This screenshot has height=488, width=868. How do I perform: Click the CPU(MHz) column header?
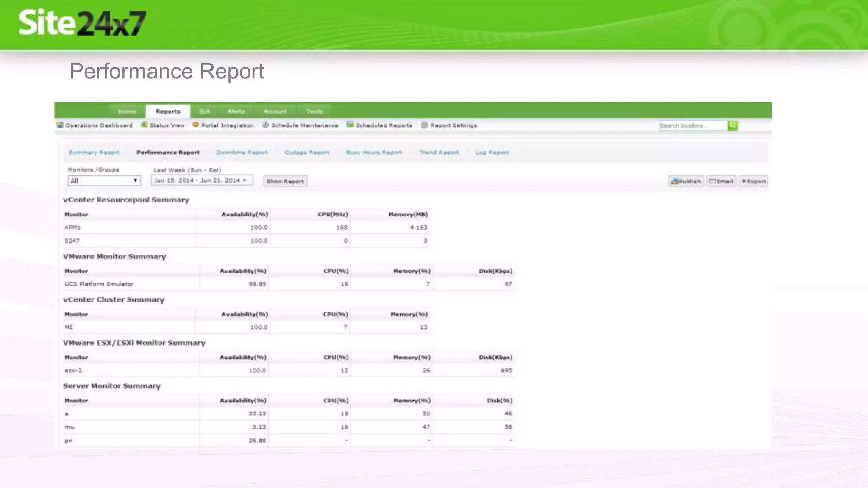click(x=333, y=215)
